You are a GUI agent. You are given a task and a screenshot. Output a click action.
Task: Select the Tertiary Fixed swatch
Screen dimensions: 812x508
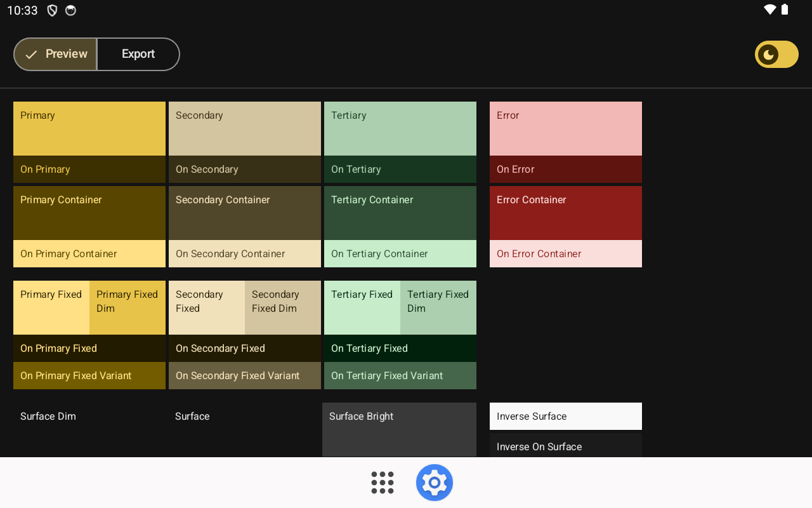click(362, 307)
